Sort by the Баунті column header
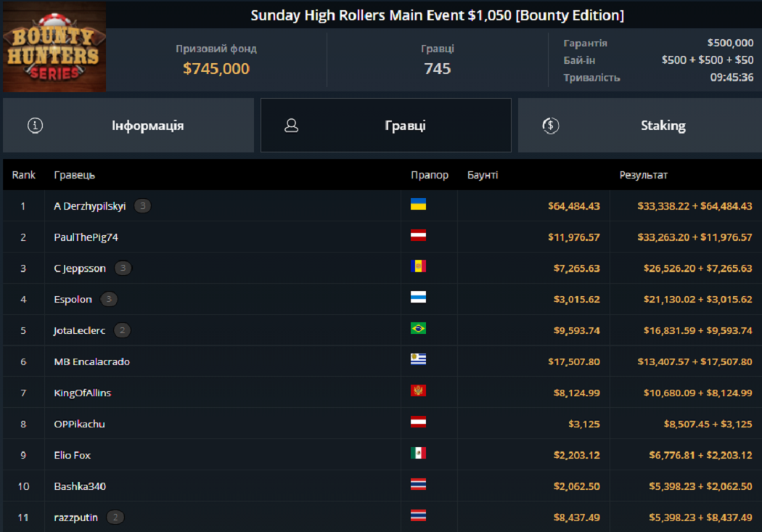The image size is (762, 532). click(x=483, y=175)
